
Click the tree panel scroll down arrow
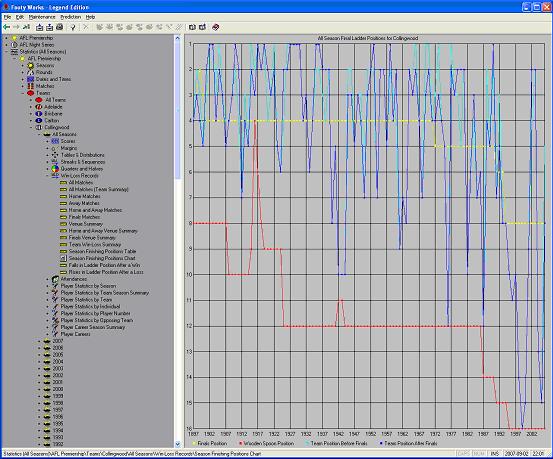(x=177, y=444)
